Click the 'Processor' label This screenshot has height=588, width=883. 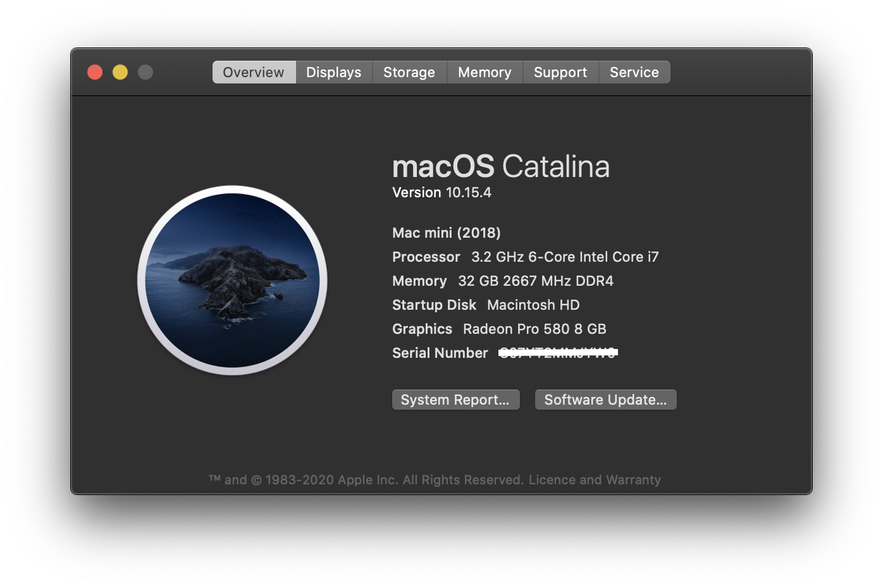(426, 257)
